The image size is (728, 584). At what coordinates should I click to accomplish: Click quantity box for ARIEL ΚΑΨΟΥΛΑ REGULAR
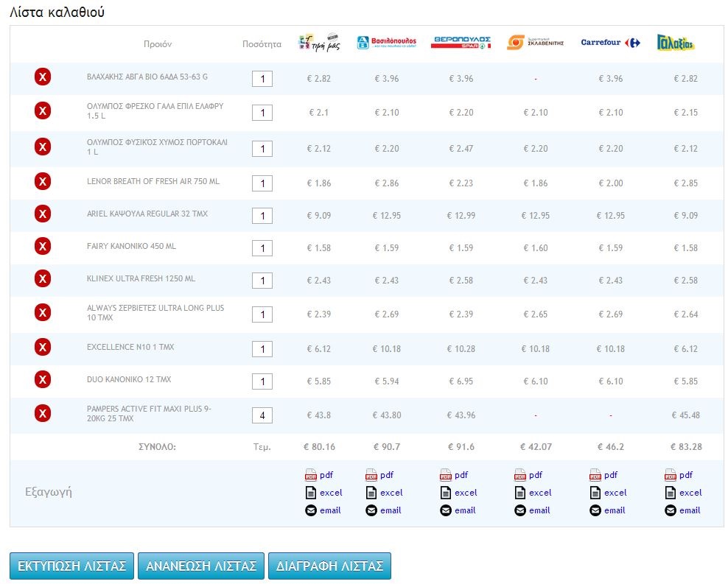(x=262, y=216)
